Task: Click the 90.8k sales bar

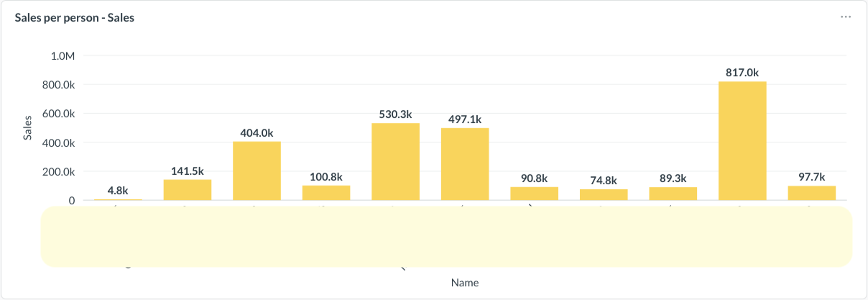Action: (x=535, y=193)
